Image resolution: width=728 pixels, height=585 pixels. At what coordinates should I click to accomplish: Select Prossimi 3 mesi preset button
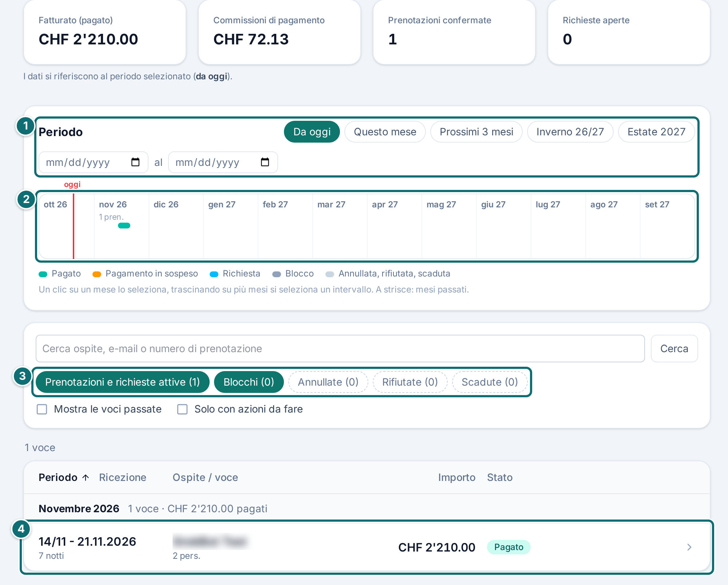(x=476, y=132)
